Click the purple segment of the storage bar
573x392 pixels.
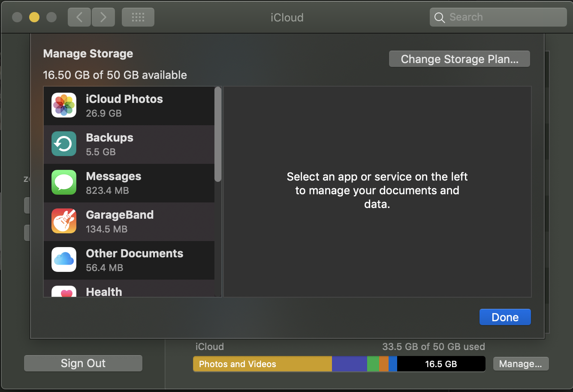click(x=350, y=364)
